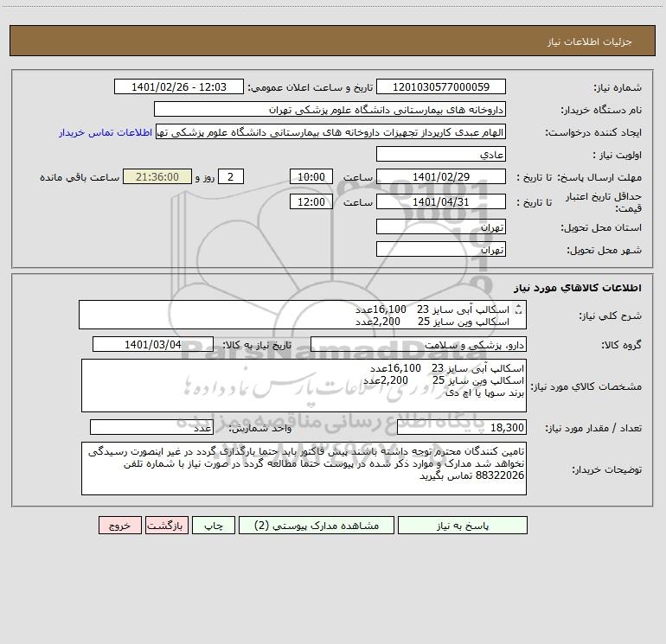This screenshot has height=644, width=666.
Task: Click the price validity time field 12:00
Action: 311,201
